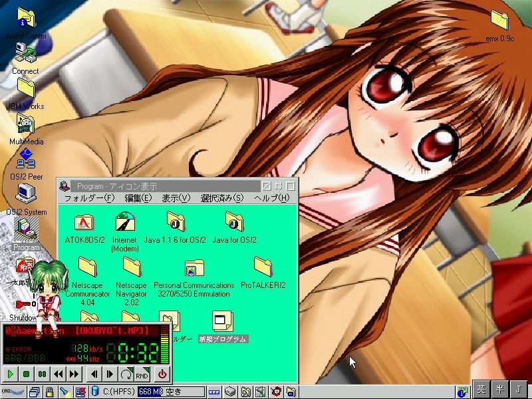
Task: Click the red power button on player
Action: click(x=162, y=374)
